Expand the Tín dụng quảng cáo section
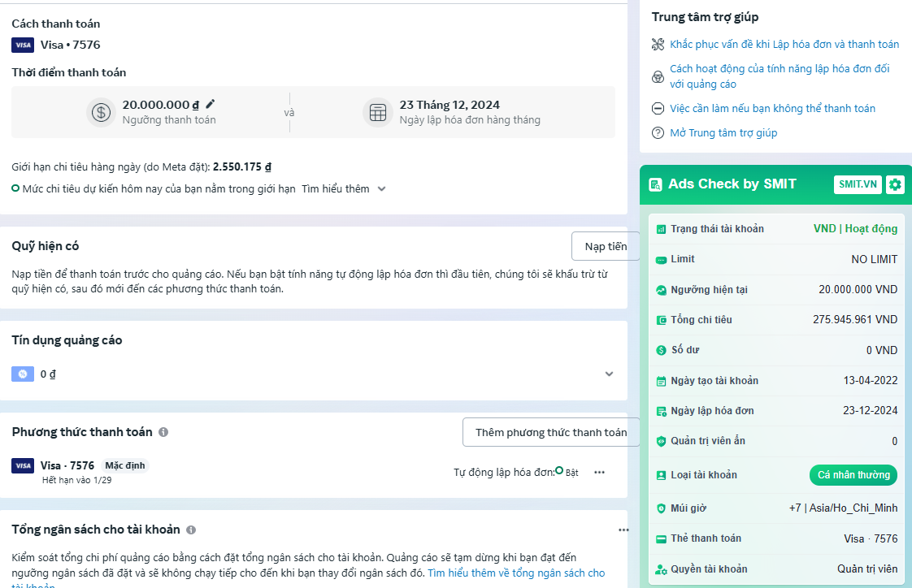This screenshot has width=912, height=588. (x=609, y=374)
